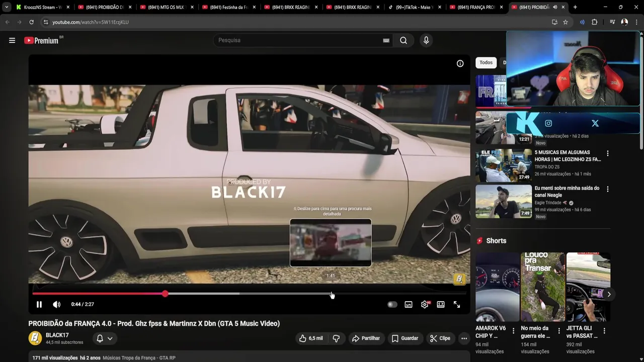Viewport: 644px width, 362px height.
Task: Seek to the red progress scrubber handle
Action: [x=165, y=293]
